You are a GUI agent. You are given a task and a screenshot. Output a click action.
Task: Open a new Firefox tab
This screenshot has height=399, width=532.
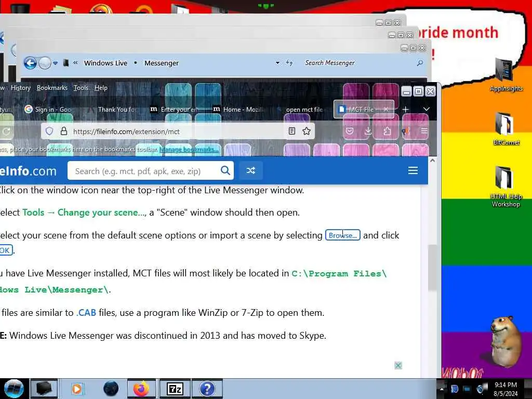pos(405,109)
